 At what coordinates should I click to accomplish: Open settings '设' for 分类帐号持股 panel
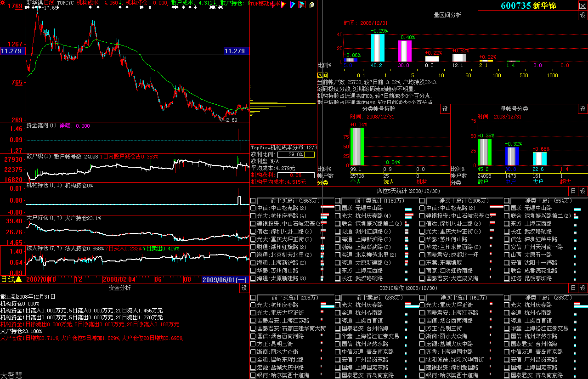(445, 109)
